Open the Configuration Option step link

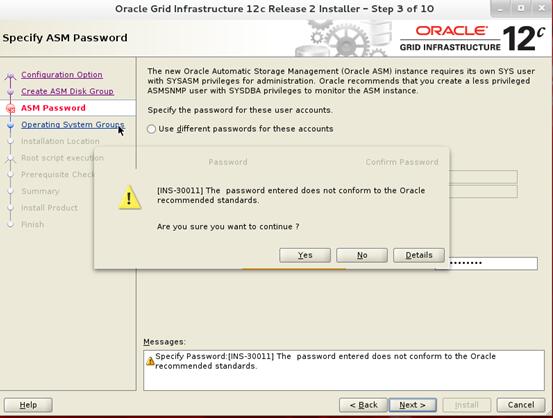[x=62, y=75]
